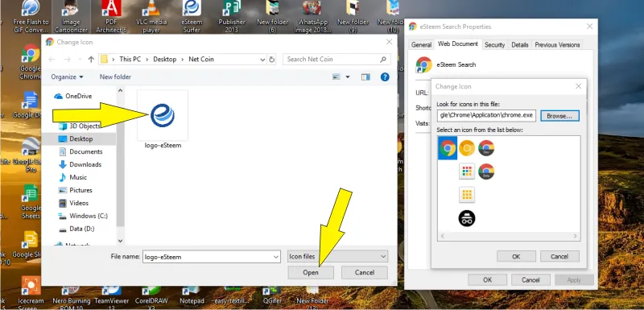
Task: Select the standard Chrome icon in list
Action: tap(448, 148)
